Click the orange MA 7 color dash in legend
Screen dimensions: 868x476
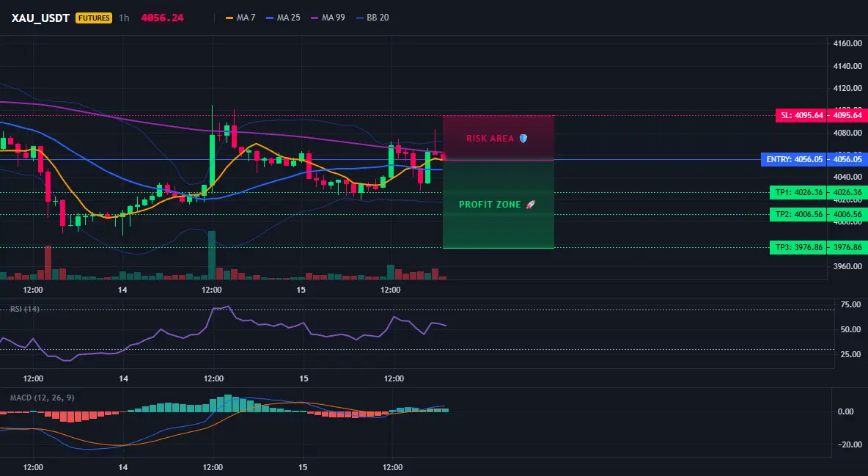tap(229, 18)
